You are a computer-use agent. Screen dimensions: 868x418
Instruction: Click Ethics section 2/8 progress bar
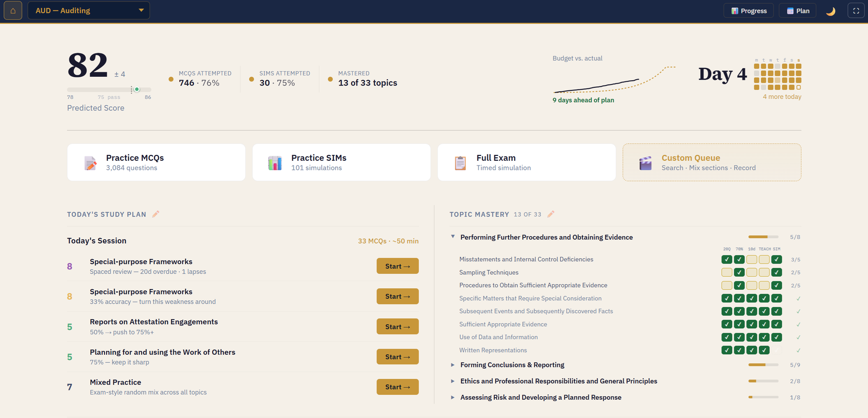tap(763, 381)
